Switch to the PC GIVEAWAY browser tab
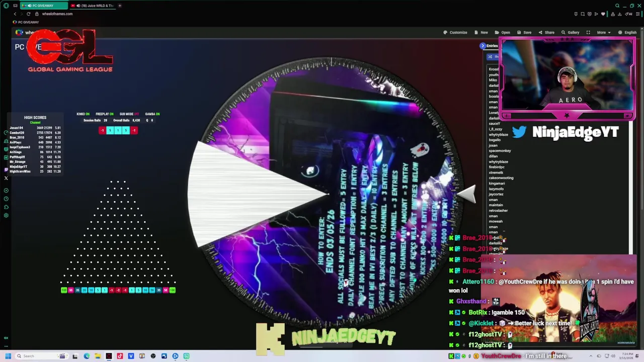Image resolution: width=644 pixels, height=362 pixels. [43, 6]
